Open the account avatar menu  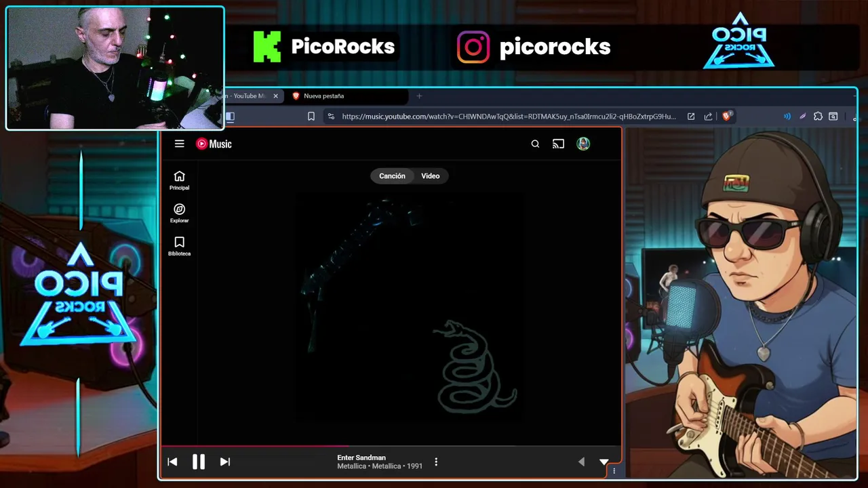pyautogui.click(x=583, y=144)
